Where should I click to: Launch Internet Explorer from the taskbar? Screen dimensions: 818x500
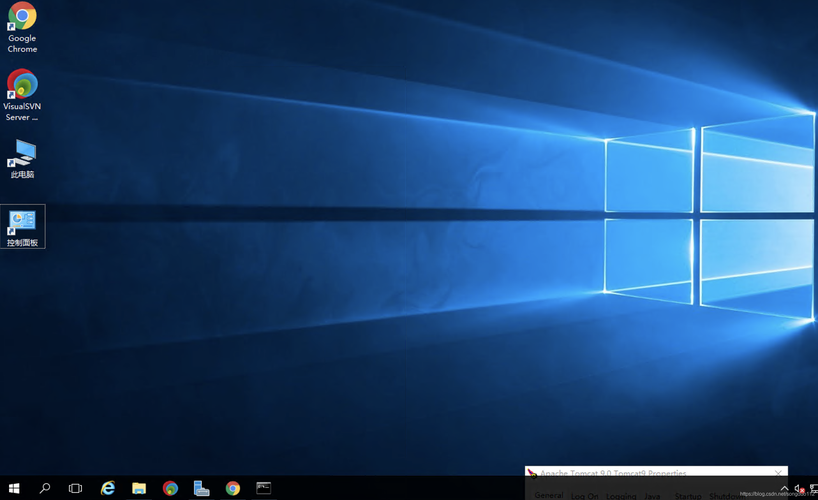pos(107,488)
